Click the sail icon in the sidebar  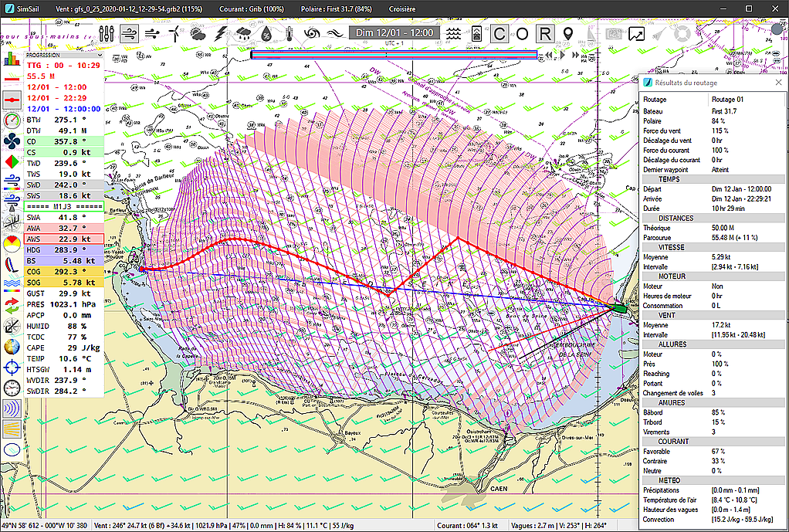12,266
